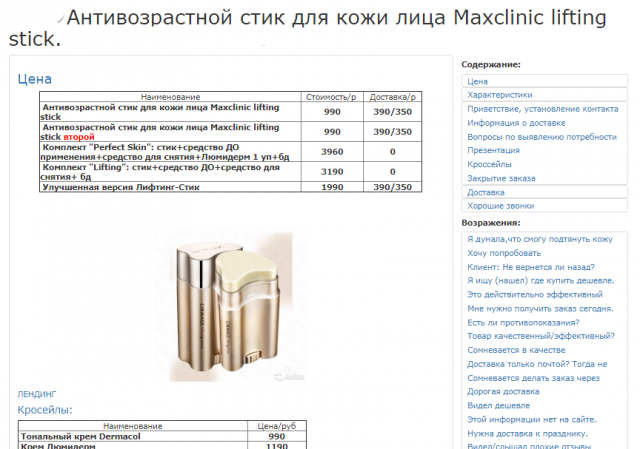Select the Доставка/р column header
This screenshot has height=449, width=640.
point(392,97)
